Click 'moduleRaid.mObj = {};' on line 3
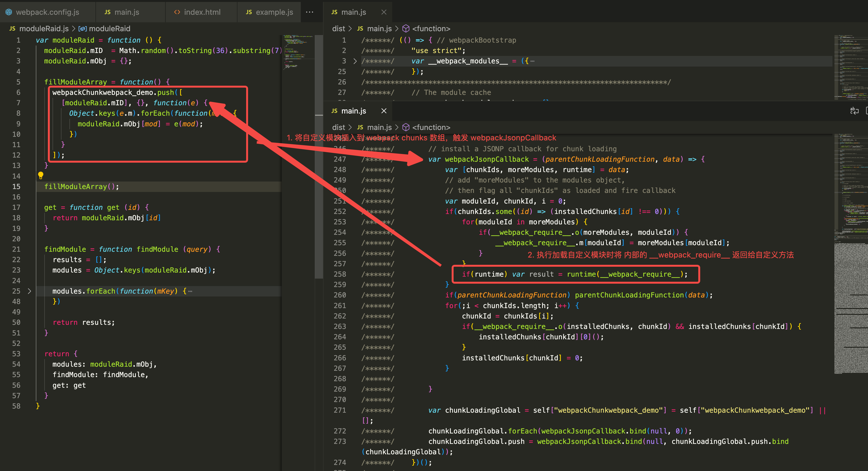This screenshot has height=471, width=868. pyautogui.click(x=88, y=61)
